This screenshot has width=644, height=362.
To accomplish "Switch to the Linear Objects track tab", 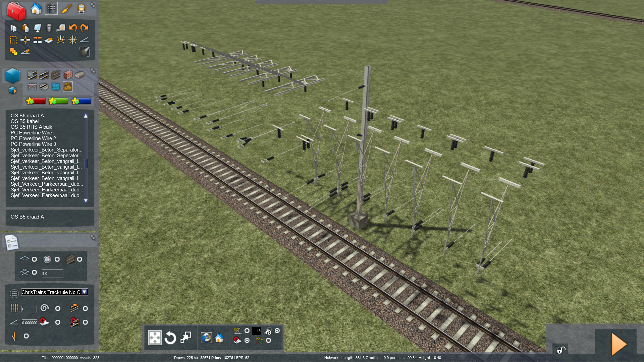I will click(x=51, y=9).
